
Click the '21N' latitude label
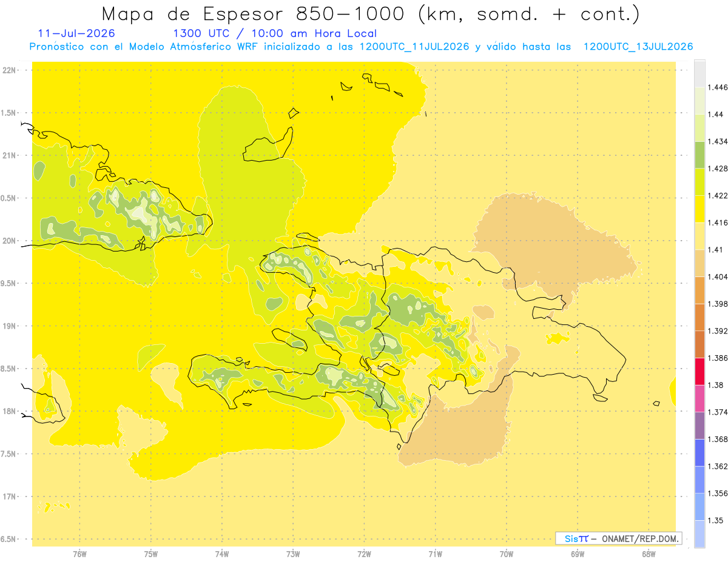coord(10,155)
